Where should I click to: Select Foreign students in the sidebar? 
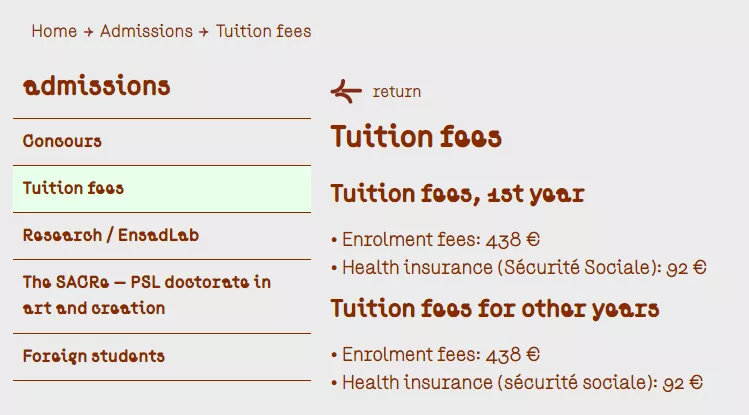(94, 355)
